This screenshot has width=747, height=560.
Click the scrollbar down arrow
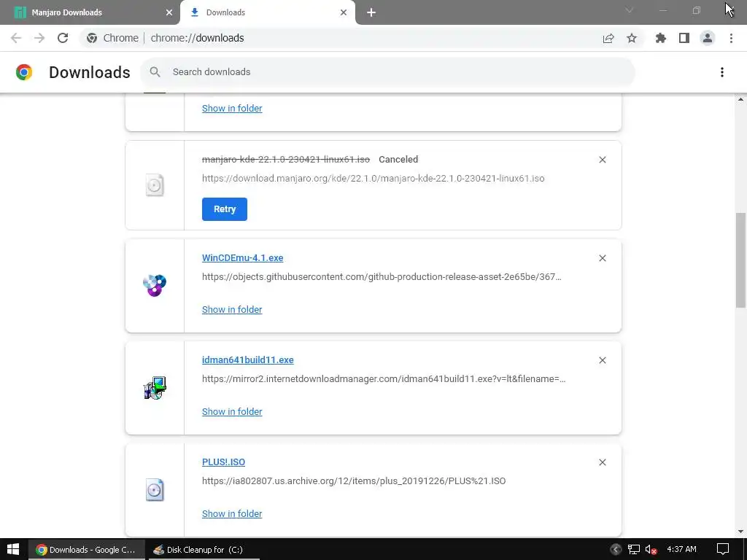click(740, 532)
